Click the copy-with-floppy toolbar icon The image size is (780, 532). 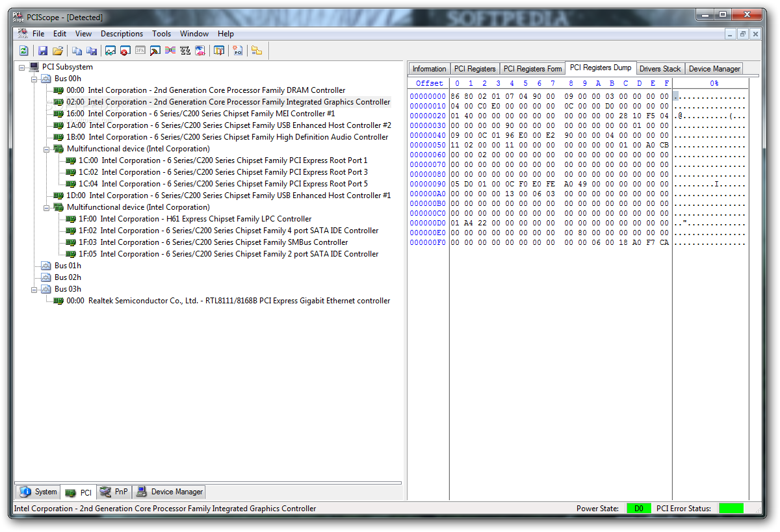pyautogui.click(x=92, y=51)
